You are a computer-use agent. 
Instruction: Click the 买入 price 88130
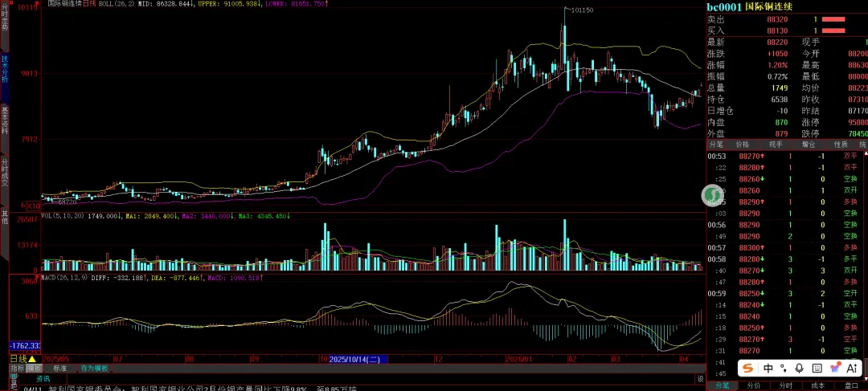(777, 31)
